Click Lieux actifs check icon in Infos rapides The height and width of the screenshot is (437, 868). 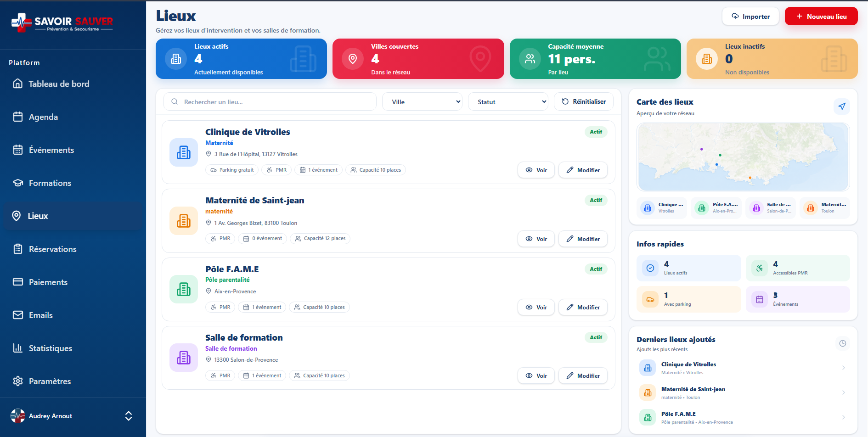(x=650, y=268)
